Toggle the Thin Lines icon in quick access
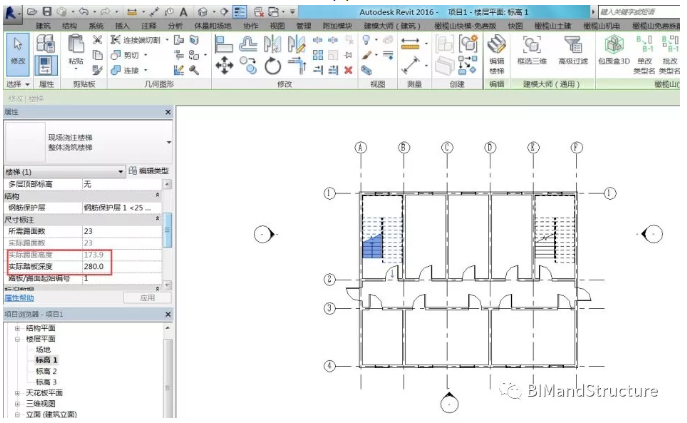687x423 pixels. click(x=240, y=12)
